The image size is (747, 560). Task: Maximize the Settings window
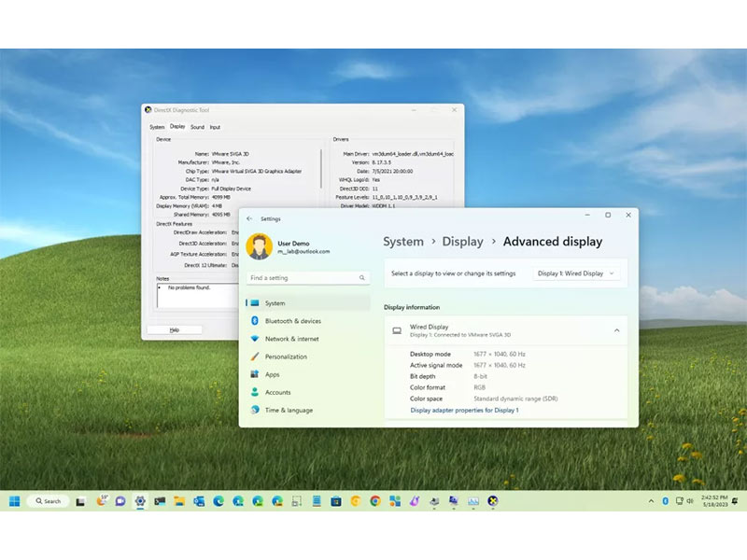click(608, 215)
